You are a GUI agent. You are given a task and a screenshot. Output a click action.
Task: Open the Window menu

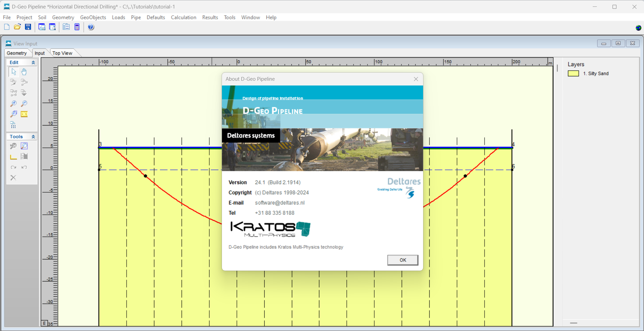pos(250,17)
